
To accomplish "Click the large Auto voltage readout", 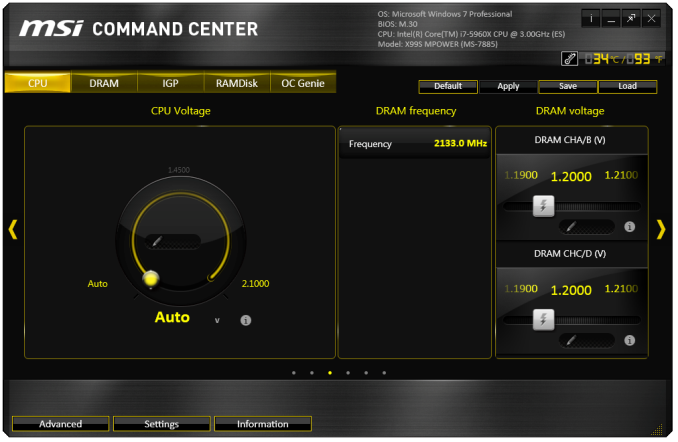I will [x=172, y=317].
